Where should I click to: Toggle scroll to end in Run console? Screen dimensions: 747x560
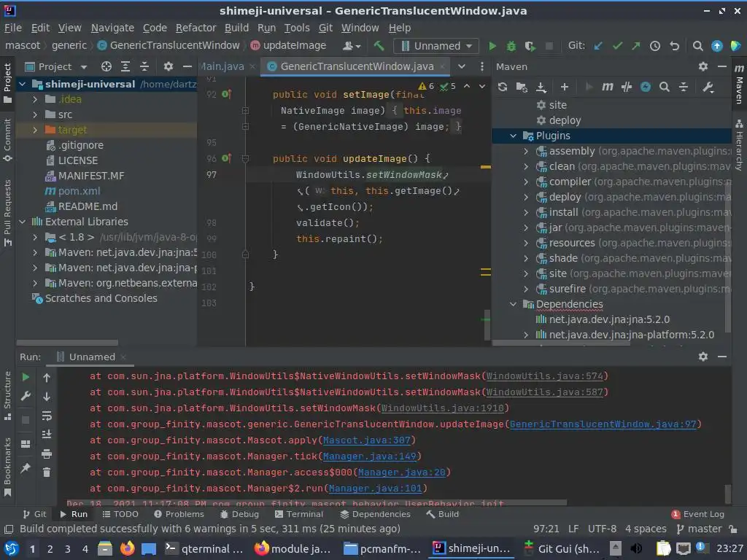coord(47,435)
